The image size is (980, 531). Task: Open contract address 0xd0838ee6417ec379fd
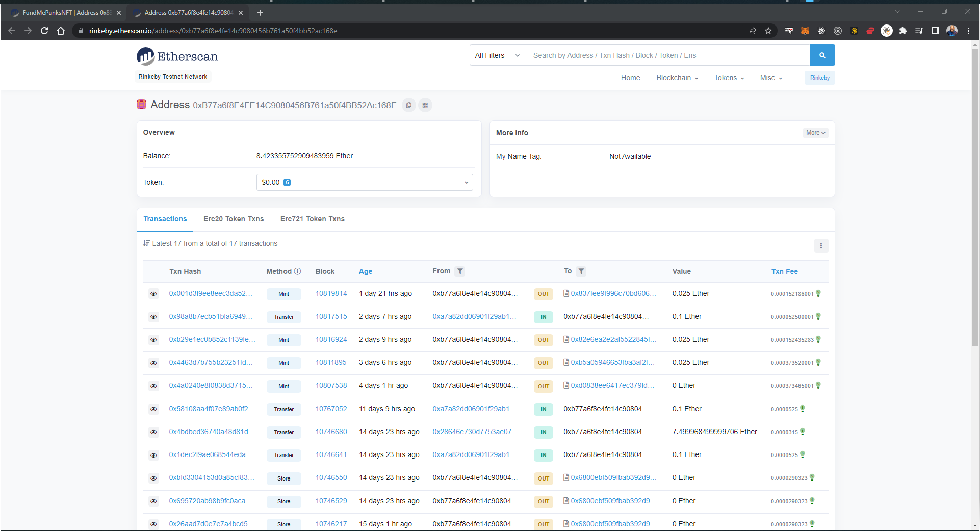612,385
